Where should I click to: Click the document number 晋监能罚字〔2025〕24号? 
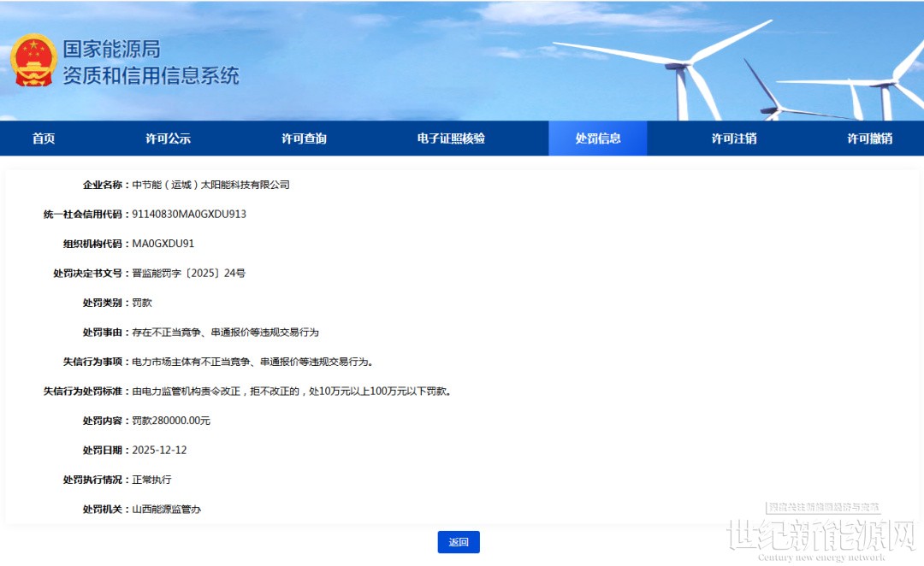[189, 274]
